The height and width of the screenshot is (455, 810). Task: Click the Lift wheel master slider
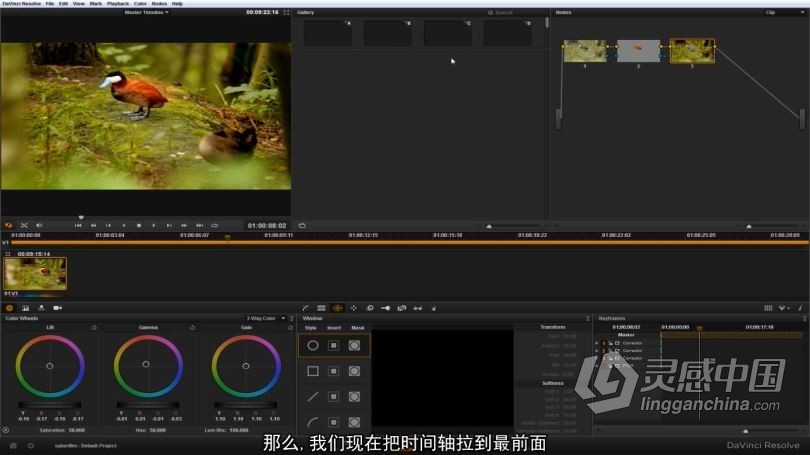50,405
